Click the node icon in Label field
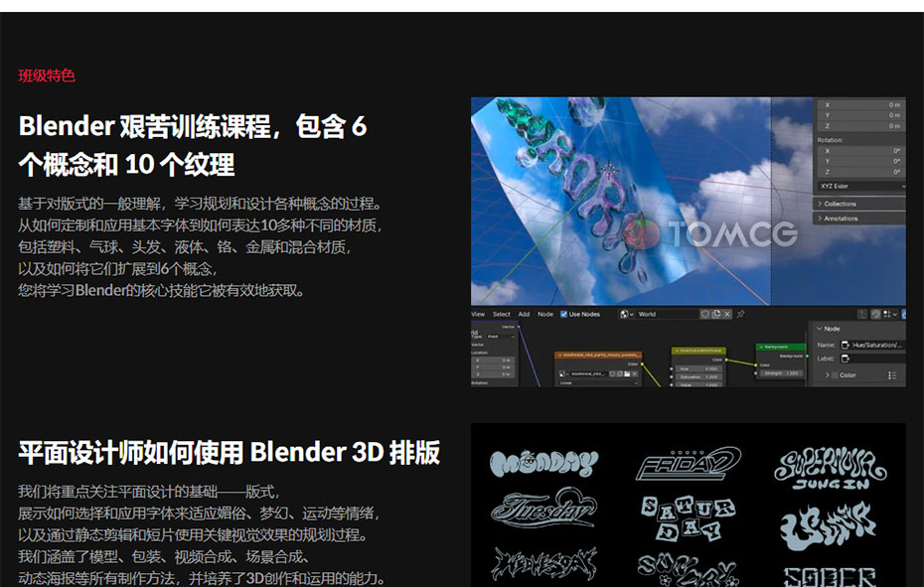The width and height of the screenshot is (924, 587). tap(846, 359)
